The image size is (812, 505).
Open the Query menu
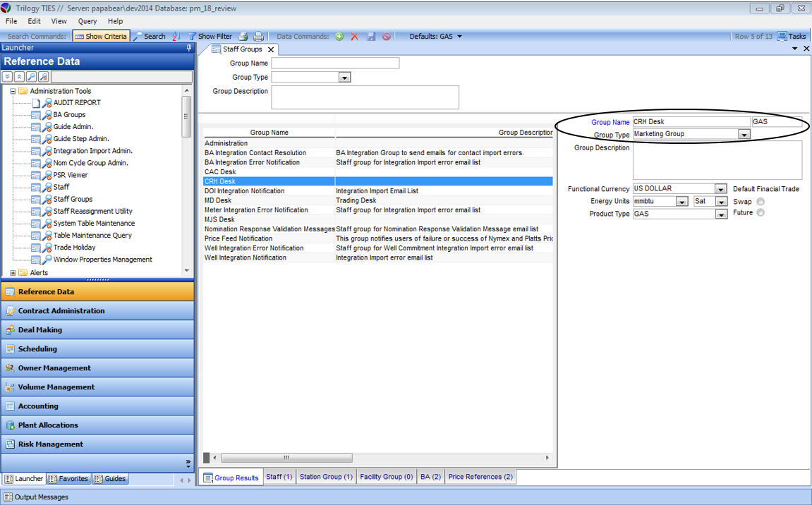click(x=87, y=21)
